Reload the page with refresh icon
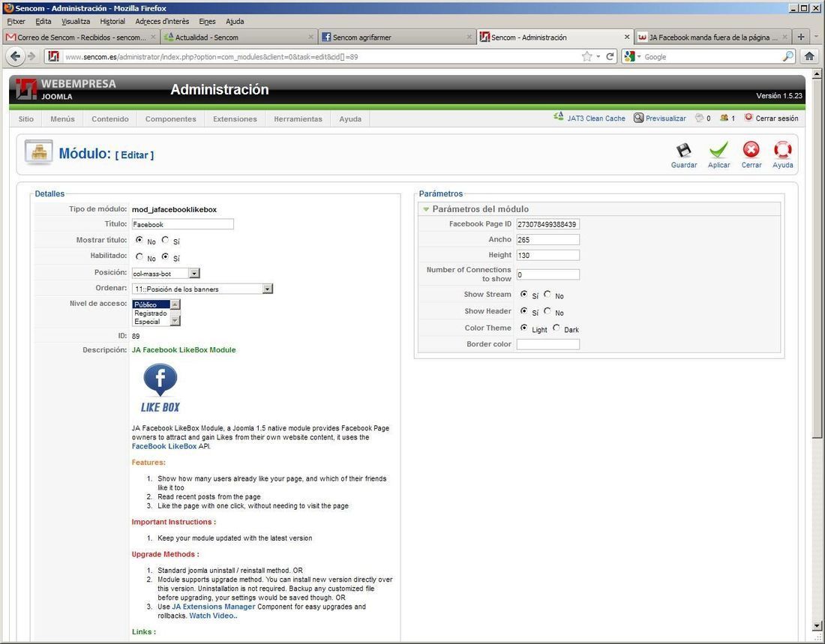Viewport: 825px width, 644px height. coord(610,56)
